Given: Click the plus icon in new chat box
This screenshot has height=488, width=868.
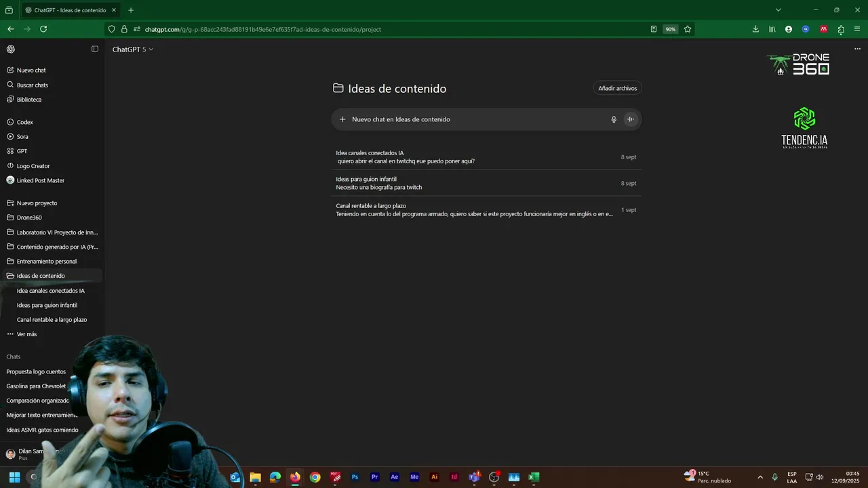Looking at the screenshot, I should pyautogui.click(x=342, y=119).
